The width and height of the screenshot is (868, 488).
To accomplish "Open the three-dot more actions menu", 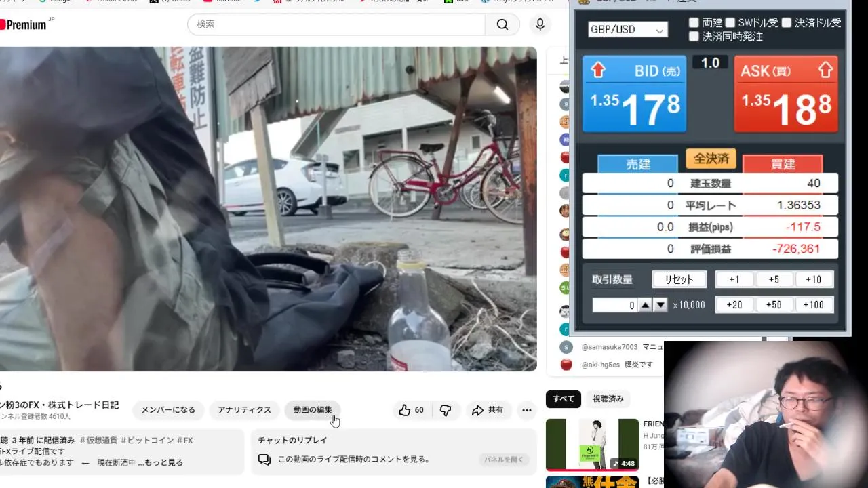I will pyautogui.click(x=526, y=410).
